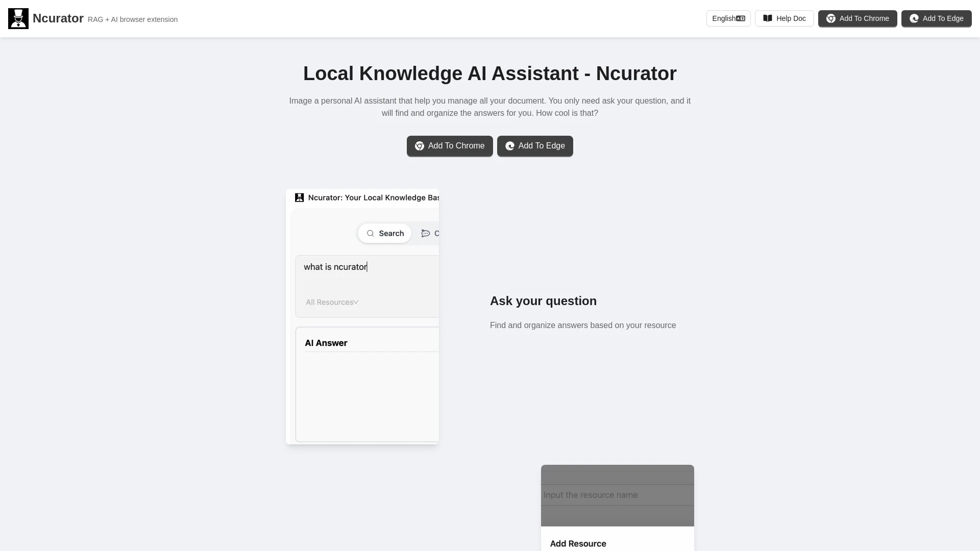Viewport: 980px width, 551px height.
Task: Select the translation icon next to English
Action: click(x=741, y=18)
